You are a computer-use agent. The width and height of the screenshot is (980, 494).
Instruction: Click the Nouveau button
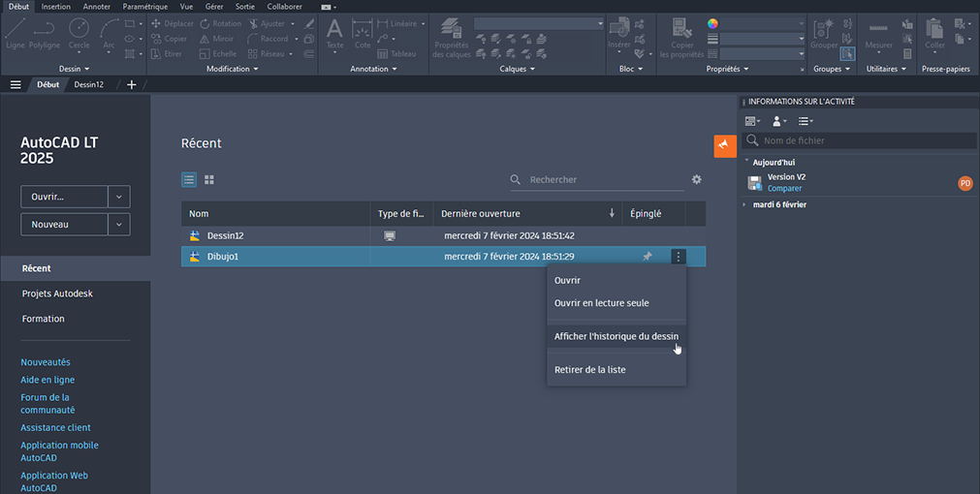[64, 224]
